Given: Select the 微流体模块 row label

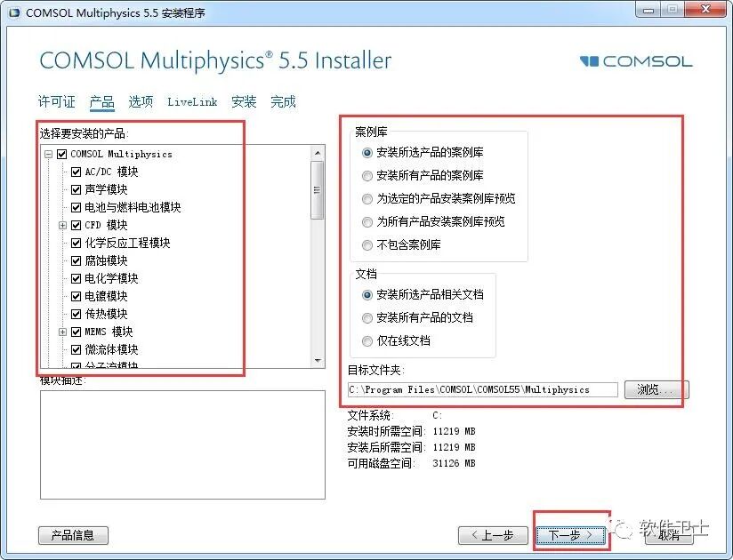Looking at the screenshot, I should click(x=111, y=349).
